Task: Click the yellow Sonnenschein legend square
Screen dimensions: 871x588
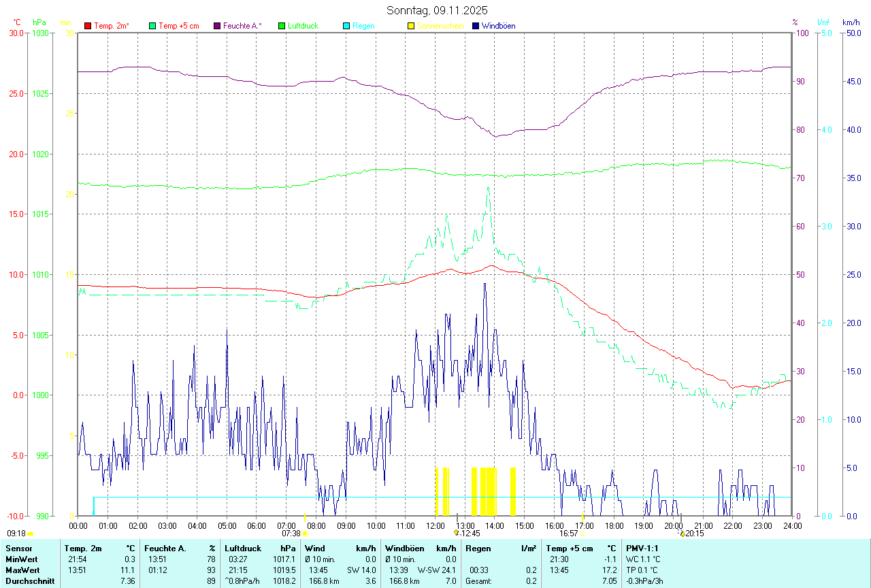Action: (411, 26)
